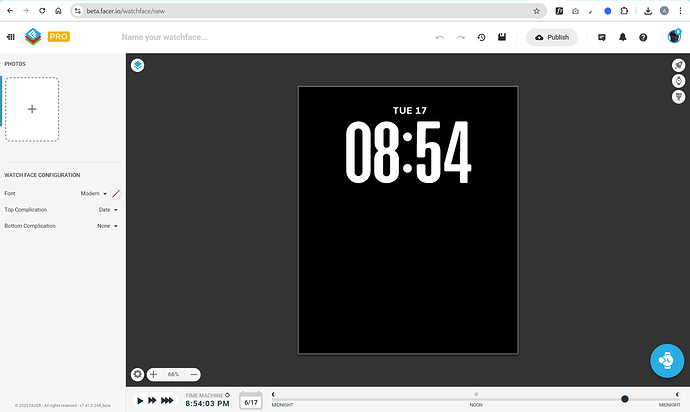690x412 pixels.
Task: Redo the last change
Action: point(460,37)
